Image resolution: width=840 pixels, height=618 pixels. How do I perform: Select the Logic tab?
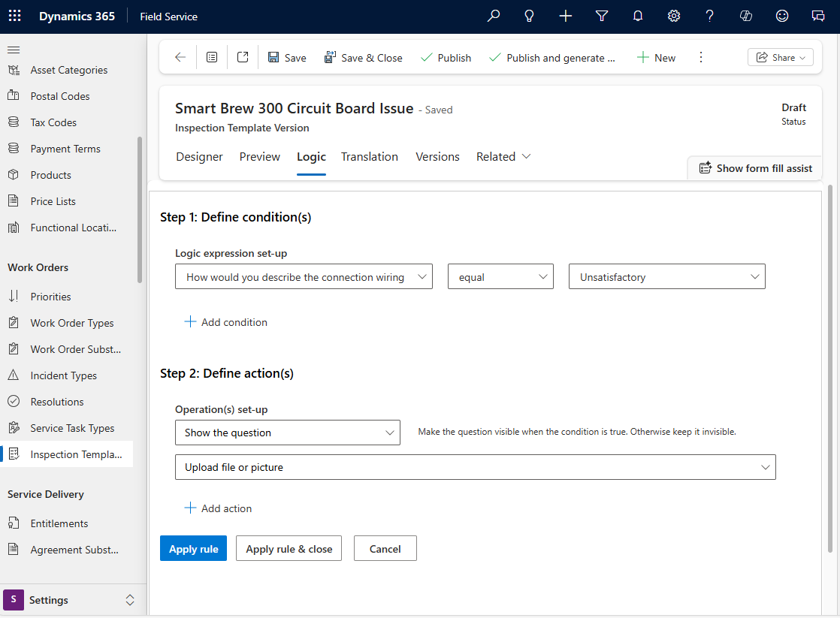pyautogui.click(x=311, y=156)
